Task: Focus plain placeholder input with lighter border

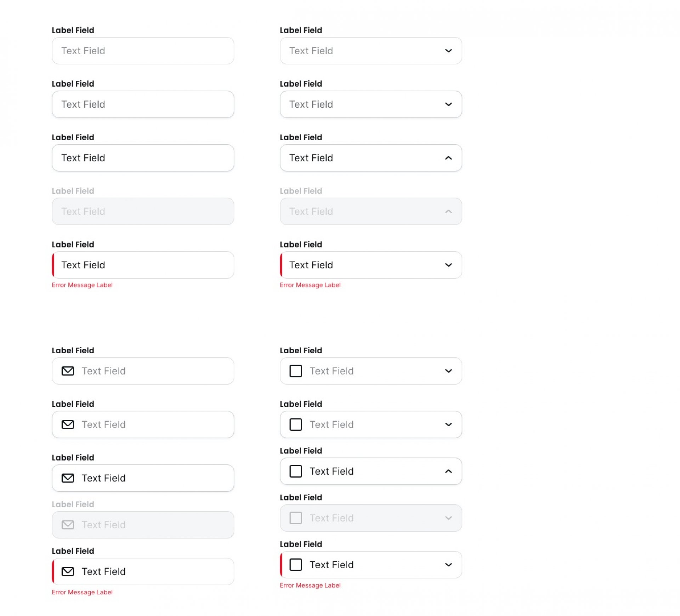Action: 143,51
